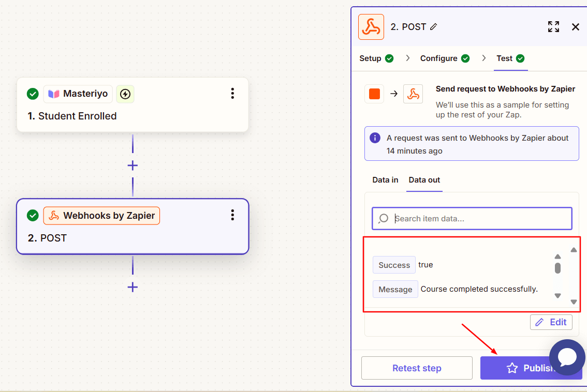587x392 pixels.
Task: Open the Setup tab
Action: click(x=376, y=58)
